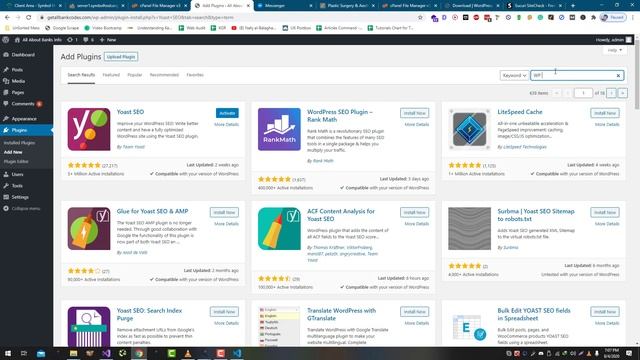Open the Yoast SEO plugin title link
Image resolution: width=640 pixels, height=360 pixels.
click(x=130, y=112)
